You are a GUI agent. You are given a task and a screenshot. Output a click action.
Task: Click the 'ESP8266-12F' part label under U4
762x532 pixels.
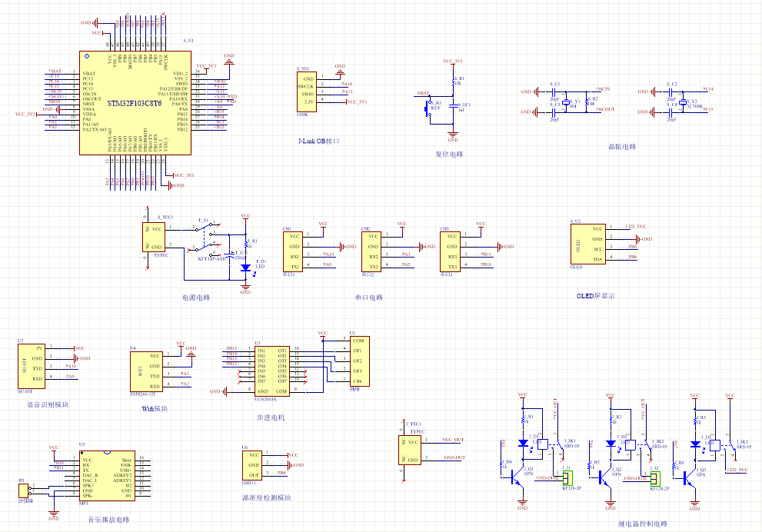(x=143, y=394)
